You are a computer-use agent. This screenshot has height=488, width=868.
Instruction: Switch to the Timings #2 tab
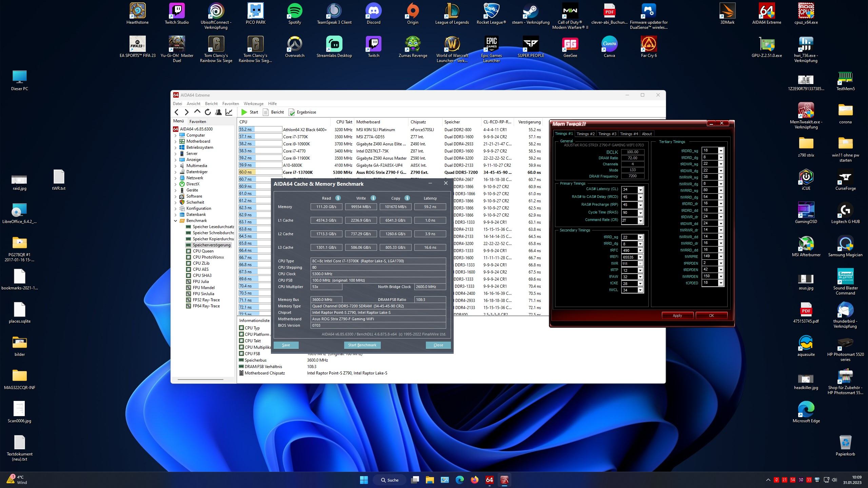click(x=585, y=134)
